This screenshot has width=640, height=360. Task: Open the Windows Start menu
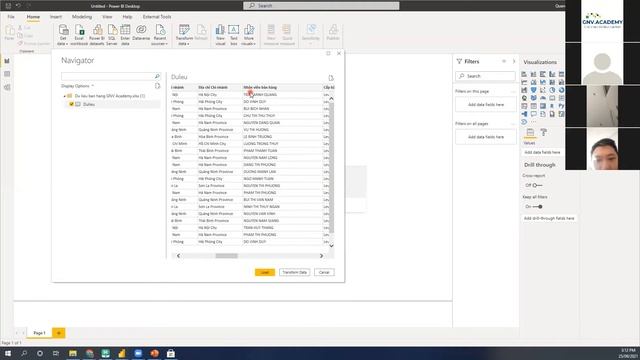pos(8,353)
